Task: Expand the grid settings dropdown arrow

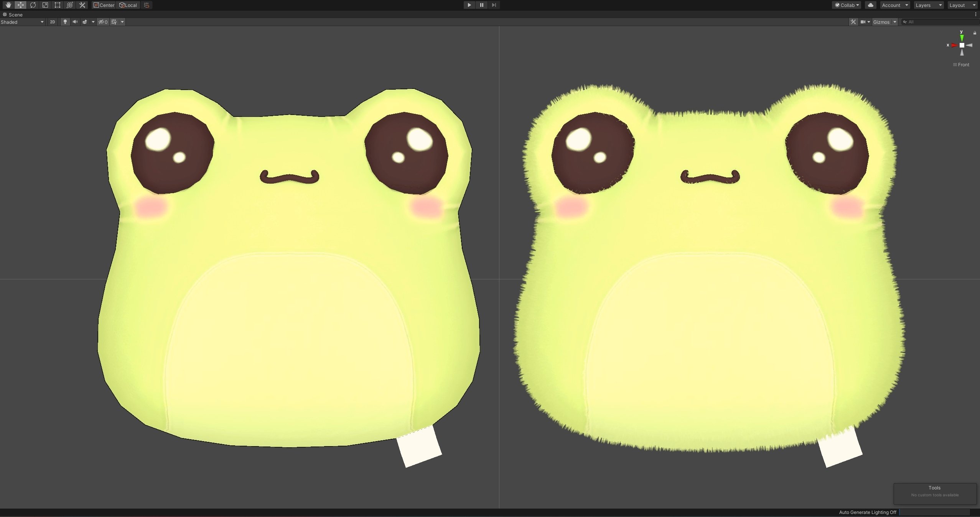Action: [122, 22]
